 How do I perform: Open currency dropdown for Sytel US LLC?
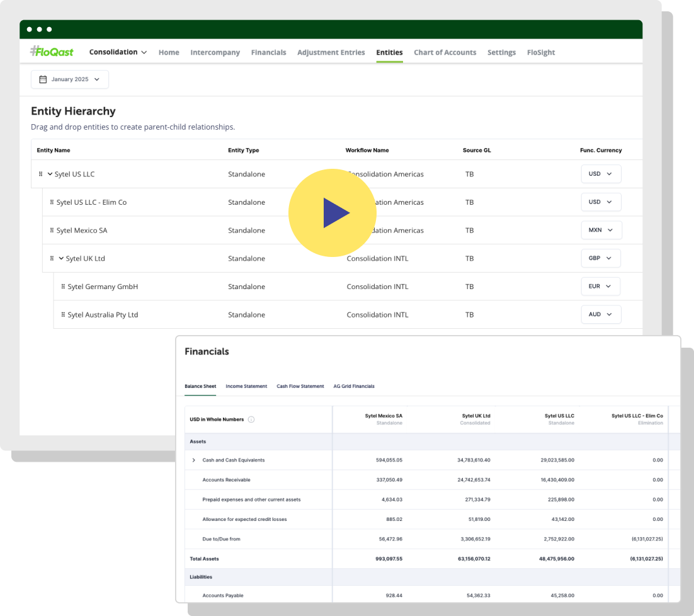pos(601,174)
